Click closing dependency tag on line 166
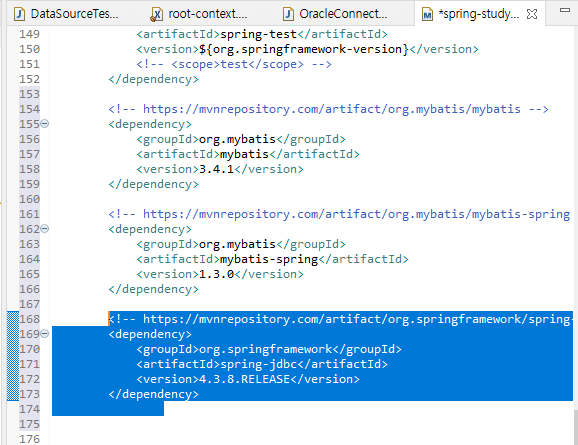Viewport: 578px width, 445px height. 153,289
